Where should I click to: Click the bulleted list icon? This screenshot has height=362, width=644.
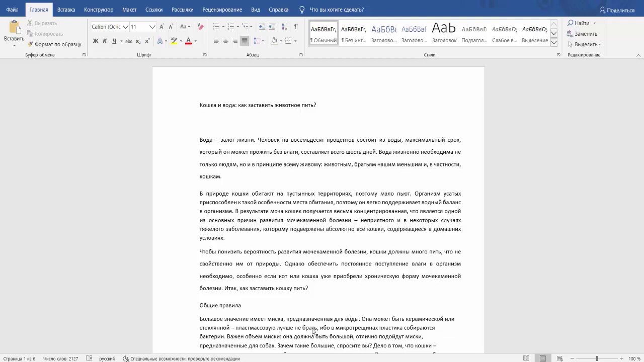[216, 27]
